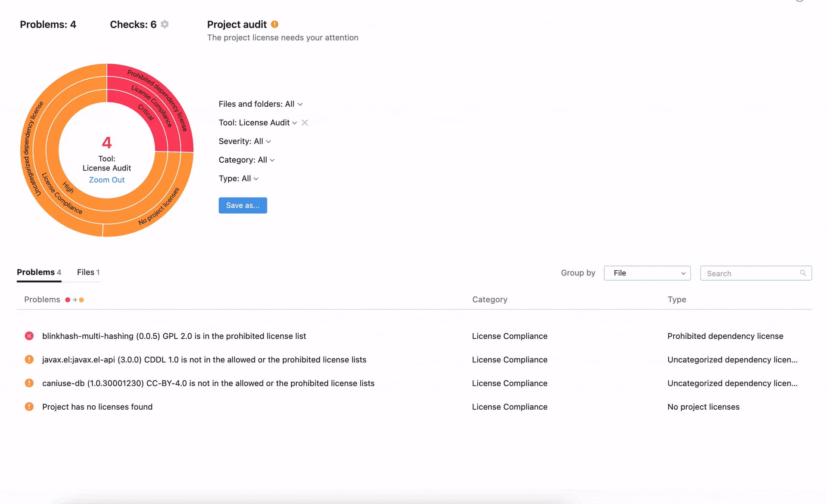Click Zoom Out link in donut chart
Image resolution: width=827 pixels, height=504 pixels.
tap(107, 179)
